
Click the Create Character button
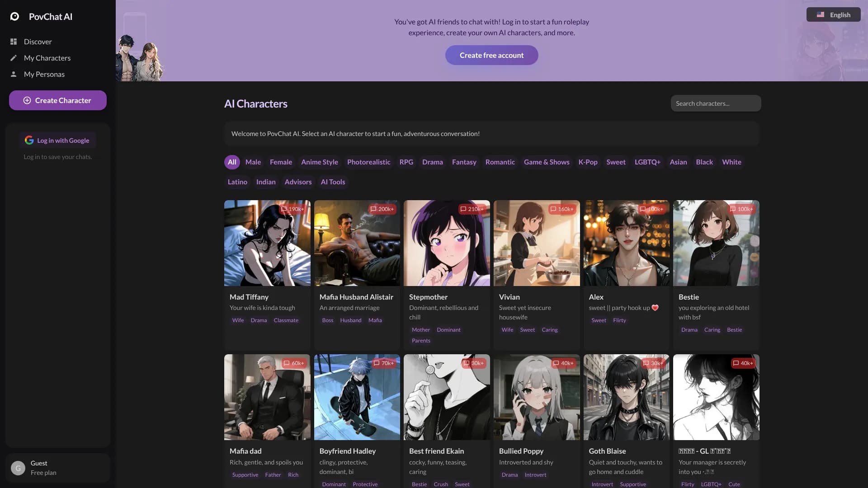tap(58, 100)
